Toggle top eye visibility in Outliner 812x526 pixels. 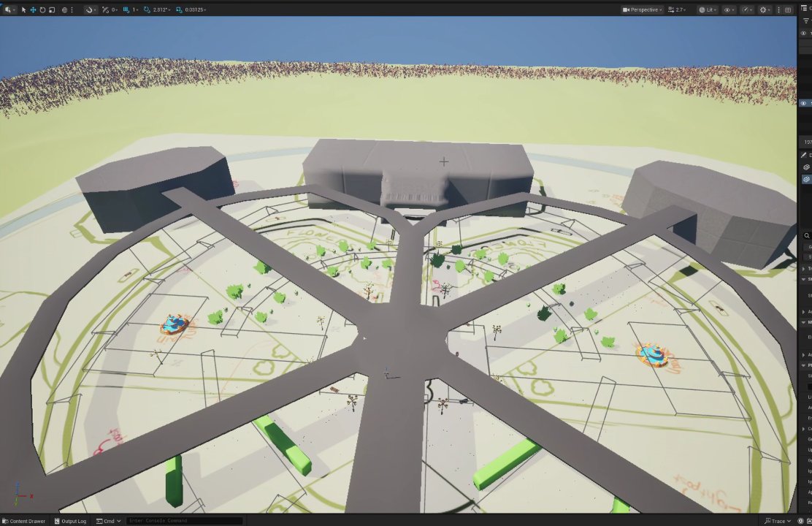click(804, 33)
